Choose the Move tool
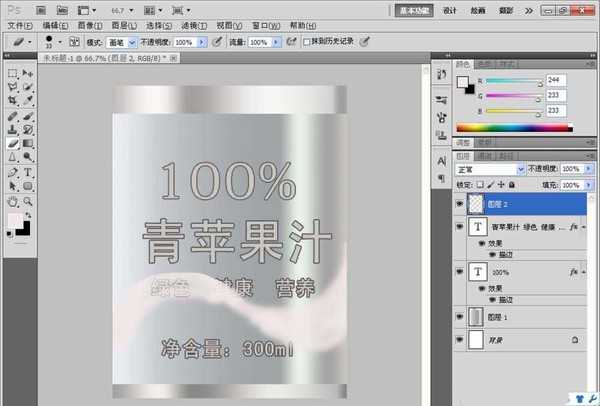 click(x=28, y=73)
